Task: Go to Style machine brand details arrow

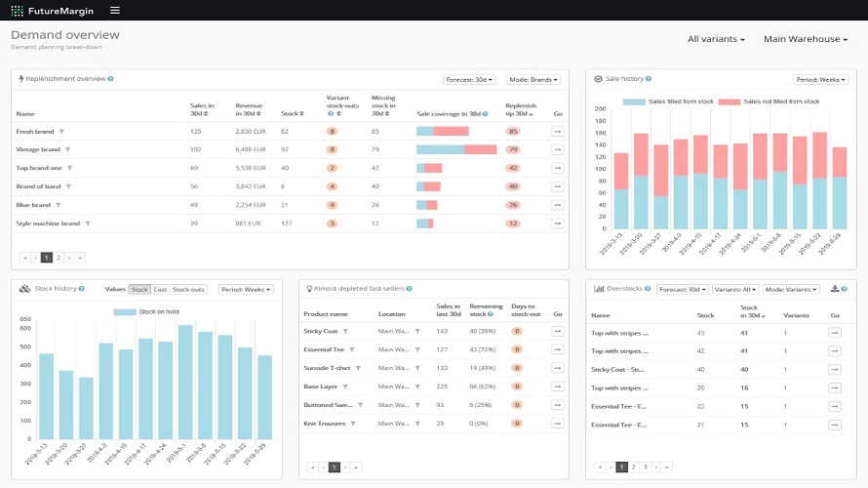Action: coord(558,224)
